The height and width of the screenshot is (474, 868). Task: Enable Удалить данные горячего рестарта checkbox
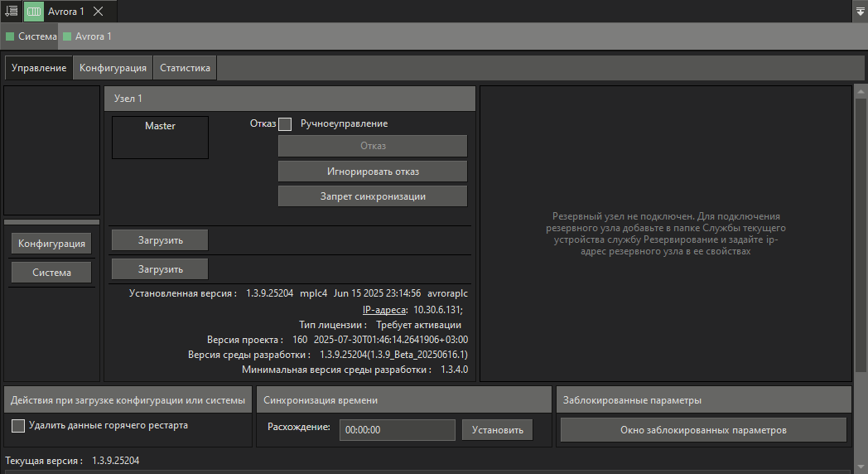pos(18,425)
